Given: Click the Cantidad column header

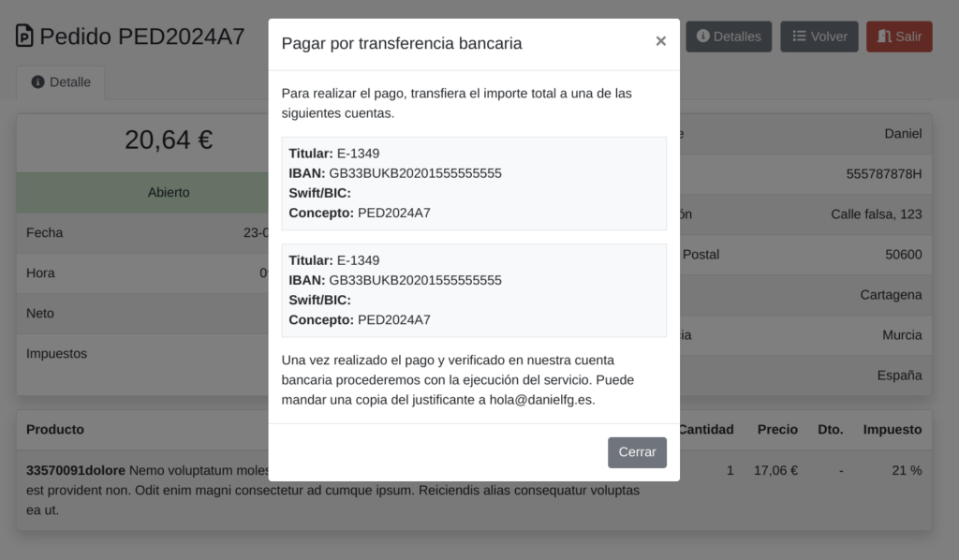Looking at the screenshot, I should click(x=706, y=430).
